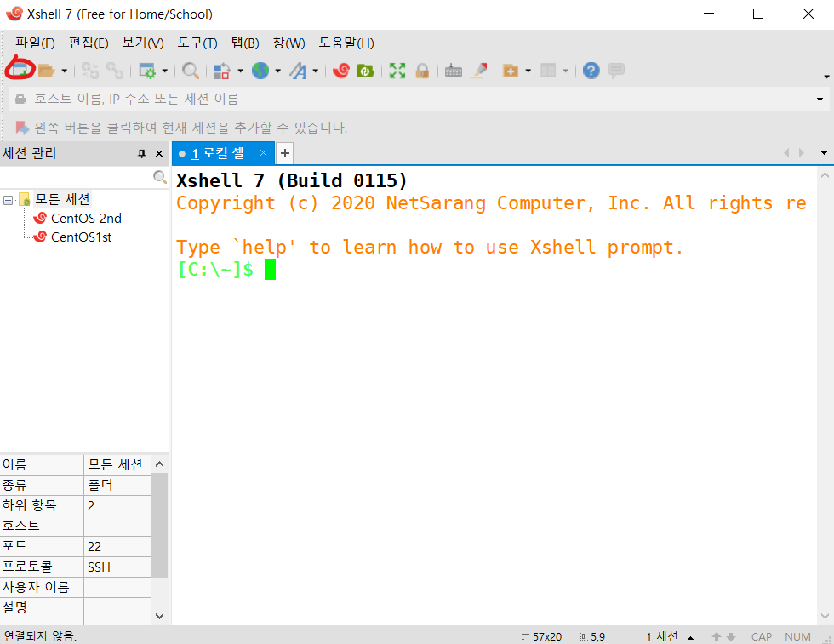
Task: Add a new tab with plus button
Action: tap(285, 153)
